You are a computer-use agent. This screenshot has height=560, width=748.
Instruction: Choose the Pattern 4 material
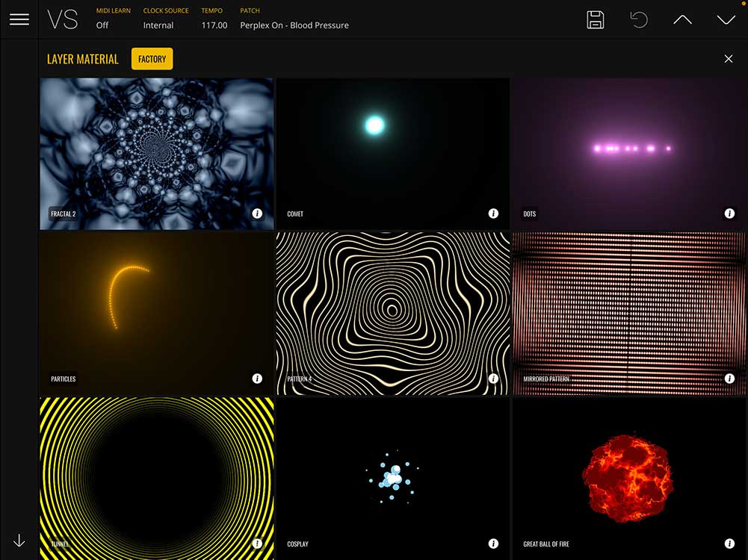click(392, 312)
